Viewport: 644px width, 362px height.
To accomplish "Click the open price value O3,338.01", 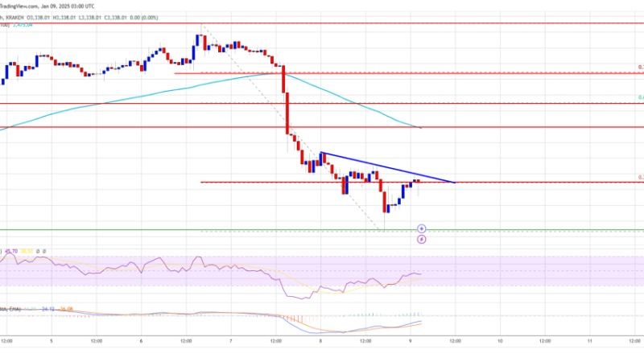I will 38,18.
